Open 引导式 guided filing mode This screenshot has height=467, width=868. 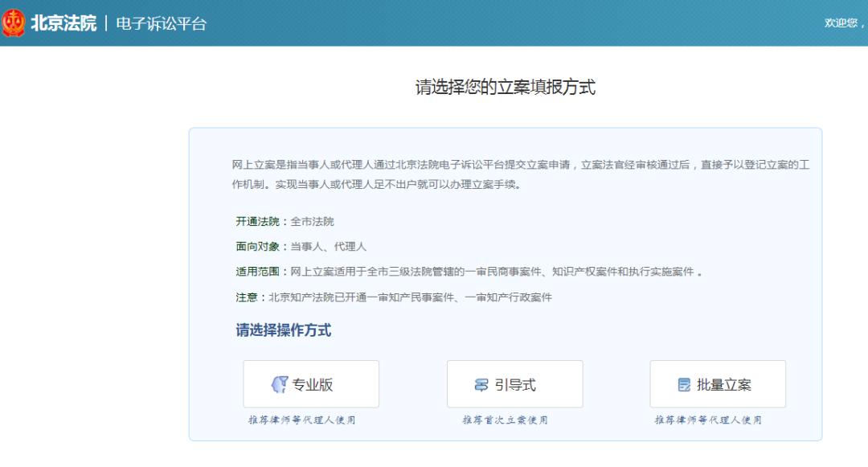[514, 383]
